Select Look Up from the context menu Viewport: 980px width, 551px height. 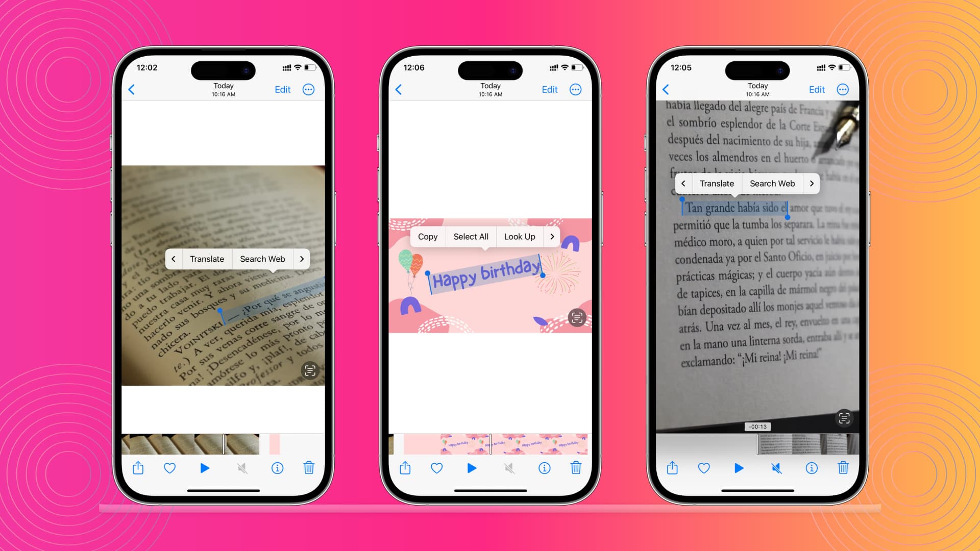[x=520, y=236]
